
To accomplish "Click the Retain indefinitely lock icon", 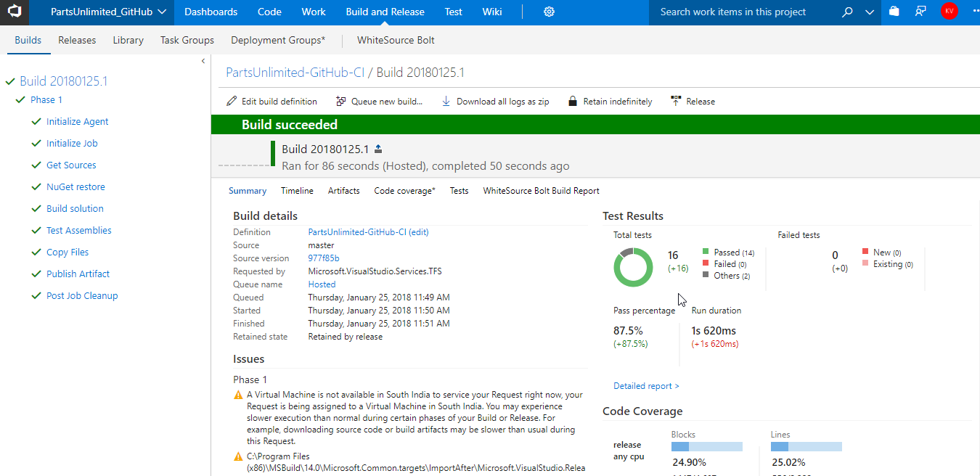I will tap(573, 102).
